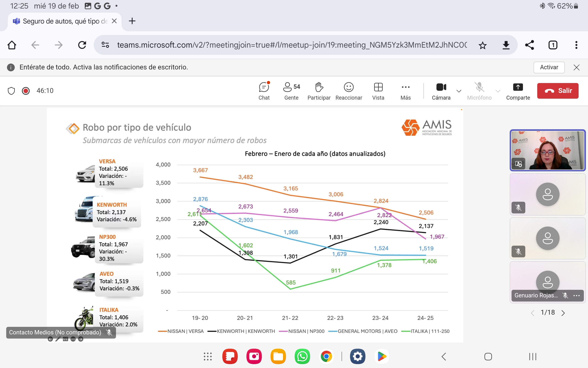Open the Más options menu

406,91
